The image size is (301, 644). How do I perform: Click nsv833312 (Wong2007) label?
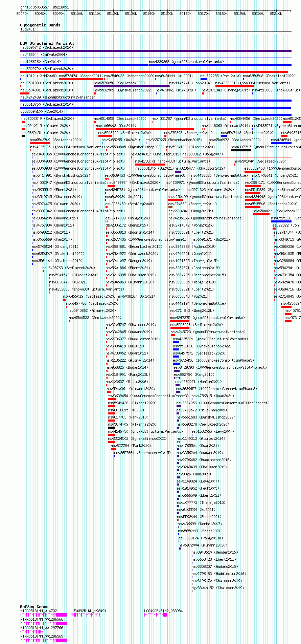coord(203,154)
